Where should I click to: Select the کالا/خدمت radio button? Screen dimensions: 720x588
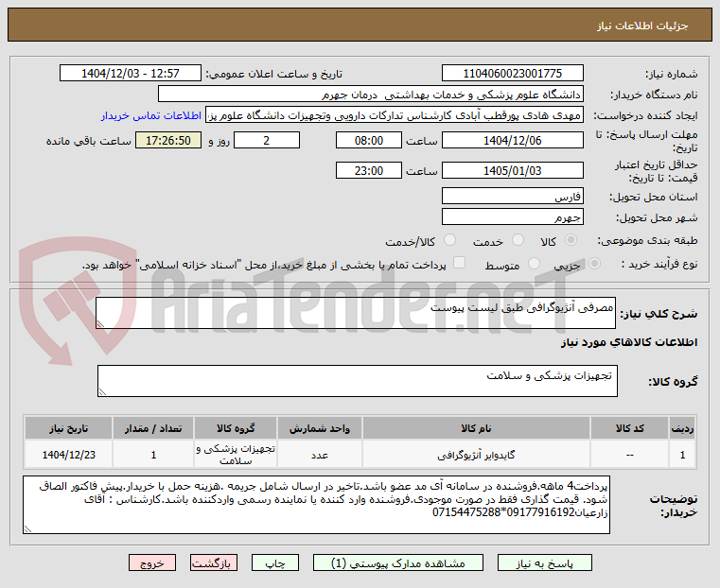[x=450, y=240]
